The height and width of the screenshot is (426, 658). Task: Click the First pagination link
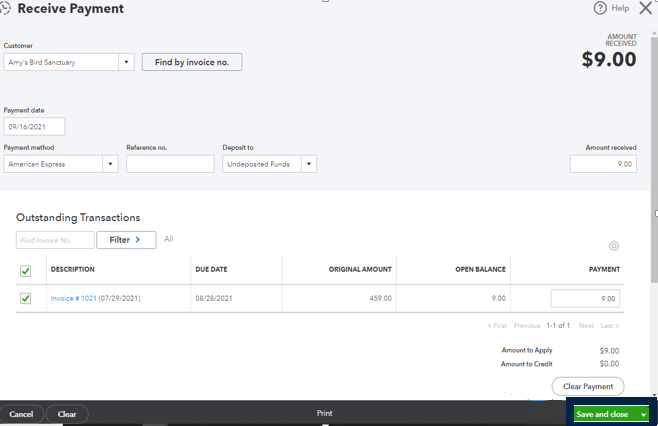pyautogui.click(x=497, y=326)
